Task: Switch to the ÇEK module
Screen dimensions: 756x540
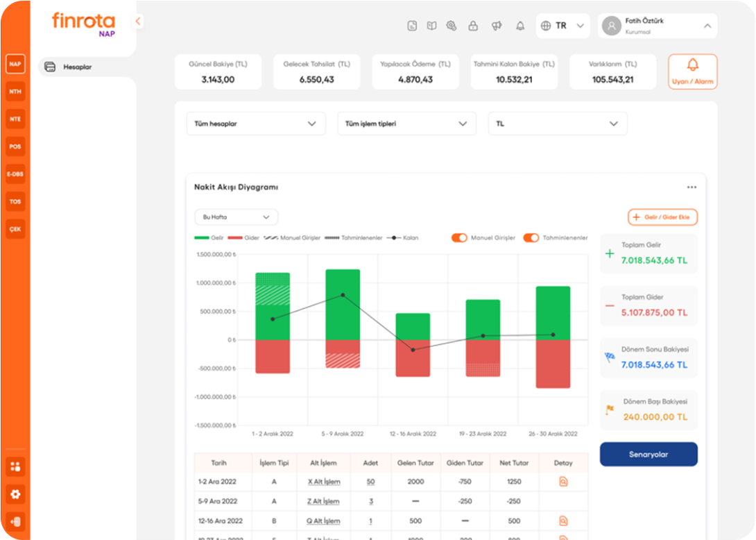Action: pos(15,229)
